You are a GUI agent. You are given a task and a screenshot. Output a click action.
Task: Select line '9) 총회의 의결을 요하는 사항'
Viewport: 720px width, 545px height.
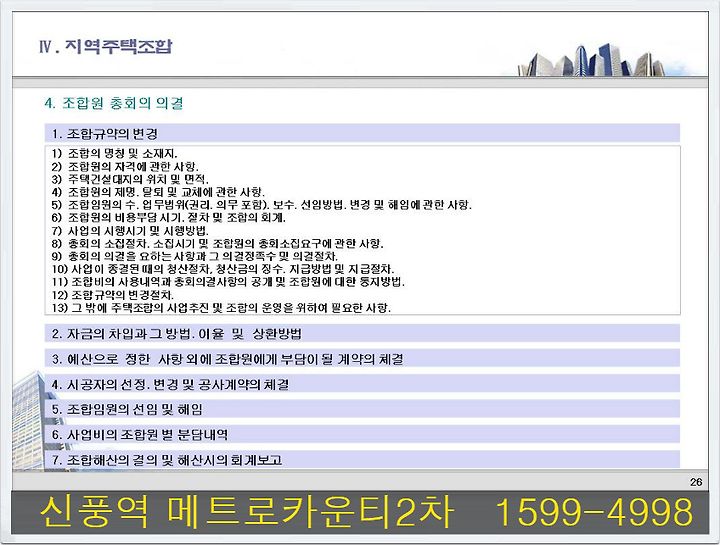195,256
